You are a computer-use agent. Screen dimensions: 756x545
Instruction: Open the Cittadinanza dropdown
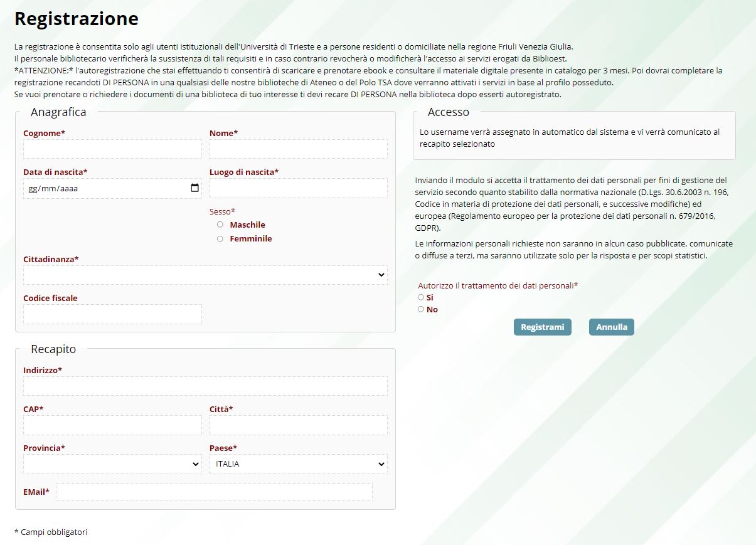point(205,275)
